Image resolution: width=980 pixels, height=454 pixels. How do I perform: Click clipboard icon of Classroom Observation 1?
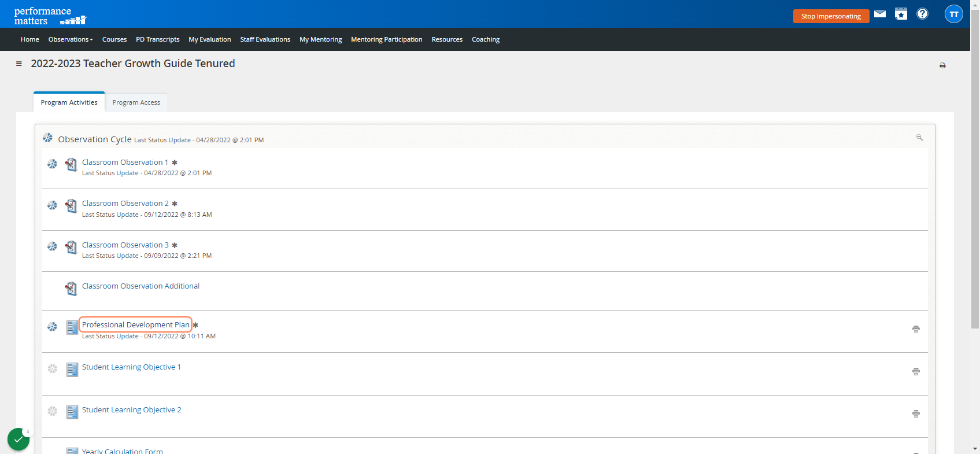coord(71,165)
